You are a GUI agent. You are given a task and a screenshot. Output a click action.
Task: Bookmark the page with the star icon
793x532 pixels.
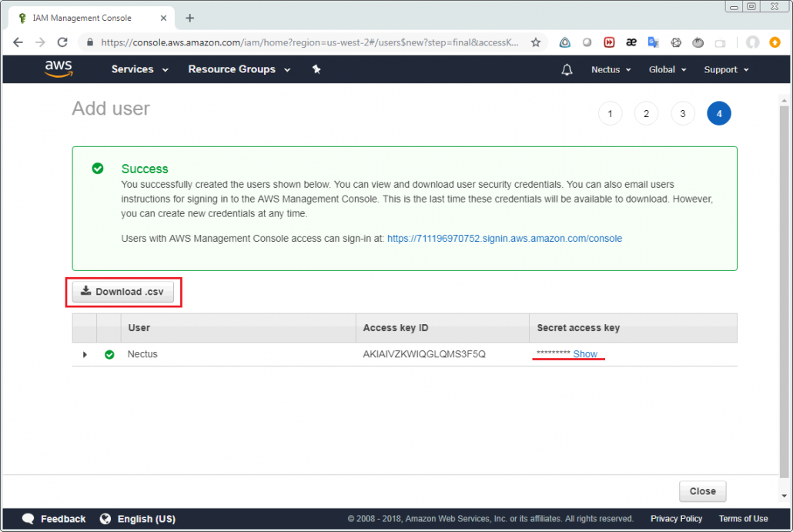click(x=535, y=42)
